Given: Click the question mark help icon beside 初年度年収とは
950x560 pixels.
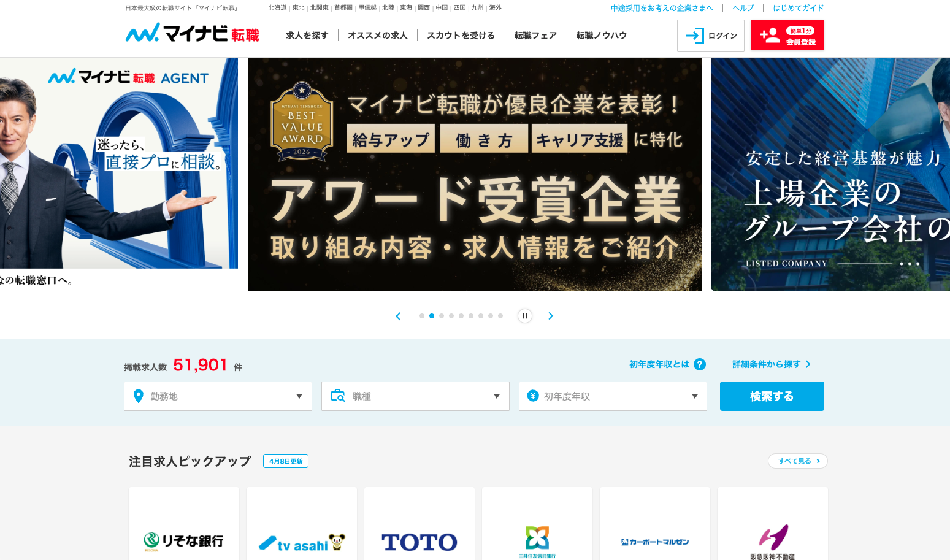Looking at the screenshot, I should point(700,364).
